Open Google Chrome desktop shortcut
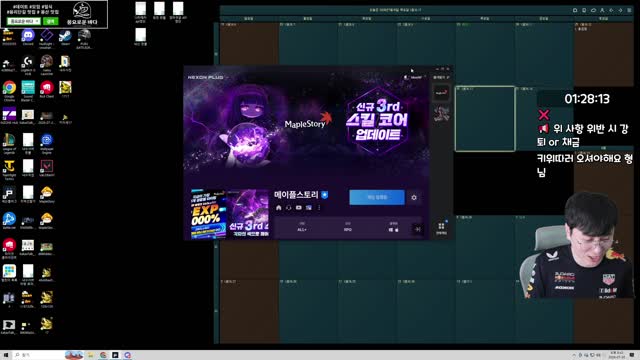640x360 pixels. [x=9, y=90]
